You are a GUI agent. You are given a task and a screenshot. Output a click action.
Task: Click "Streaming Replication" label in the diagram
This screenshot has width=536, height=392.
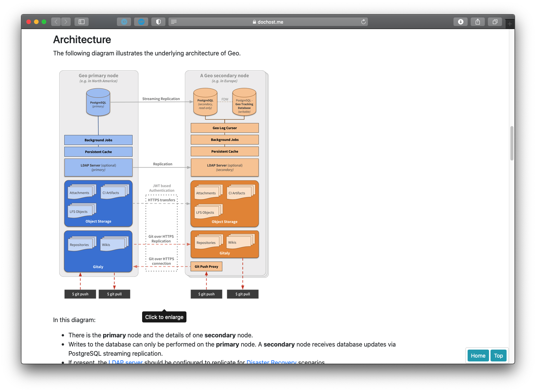pyautogui.click(x=161, y=99)
